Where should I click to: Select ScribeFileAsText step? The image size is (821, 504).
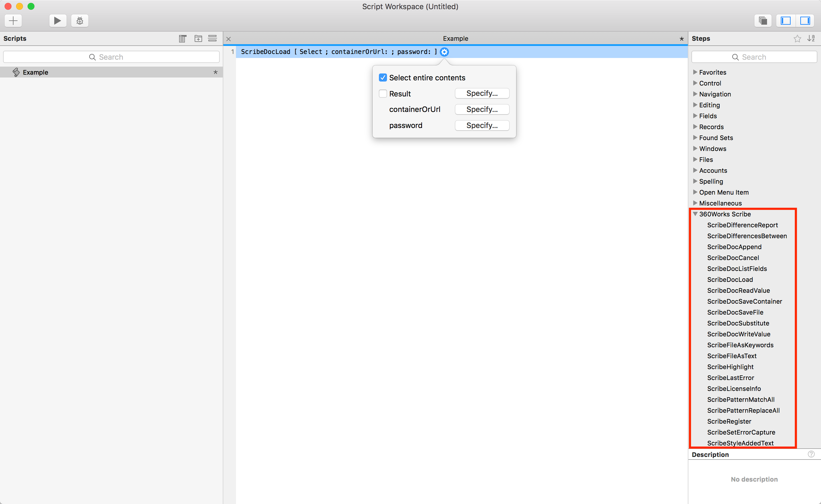(x=732, y=356)
